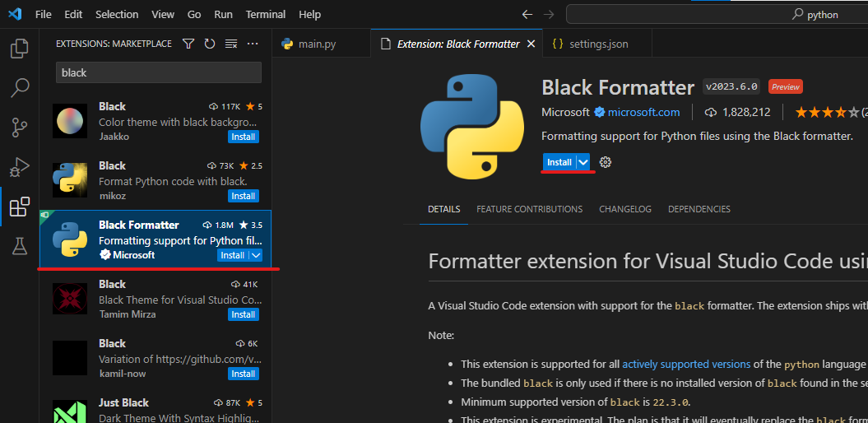Click the Black Formatter star rating
Screen dimensions: 868x423
827,113
